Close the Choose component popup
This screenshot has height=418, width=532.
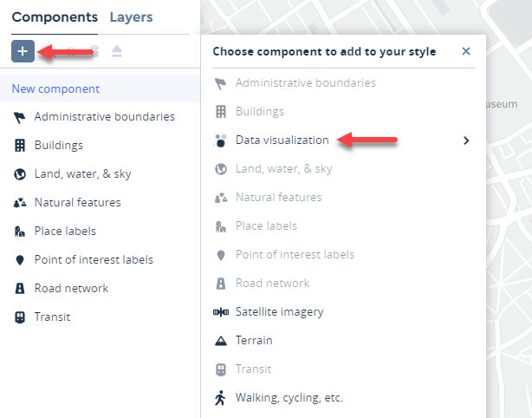pos(466,51)
